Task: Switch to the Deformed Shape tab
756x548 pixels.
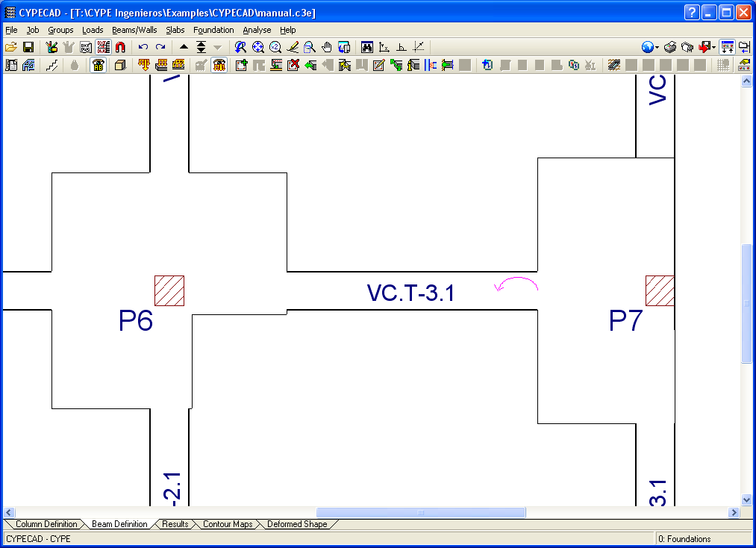Action: [x=297, y=524]
